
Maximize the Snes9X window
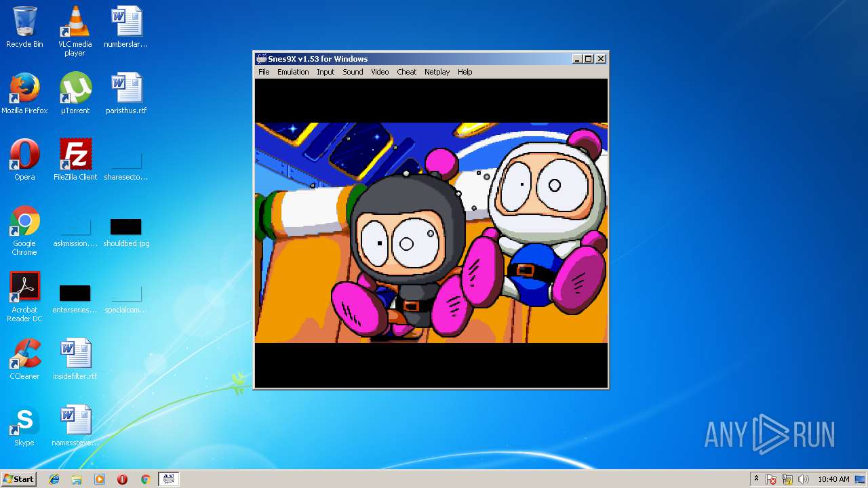[589, 59]
